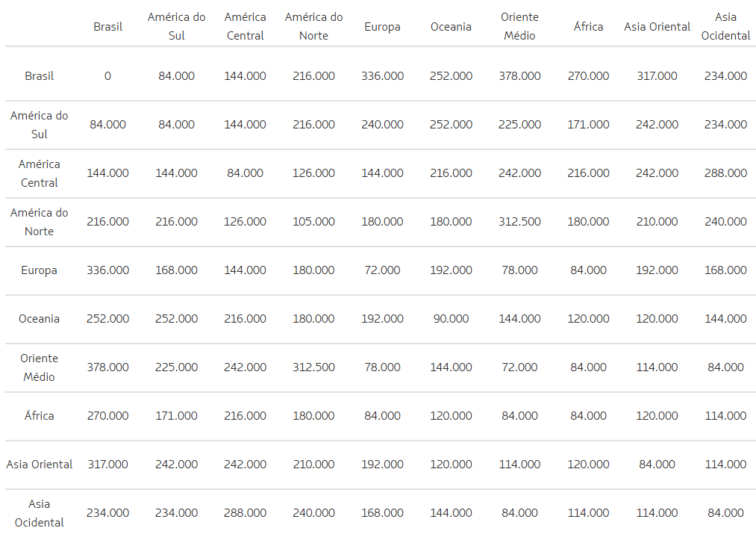Click the Brasil column header
The image size is (756, 534).
pos(107,27)
